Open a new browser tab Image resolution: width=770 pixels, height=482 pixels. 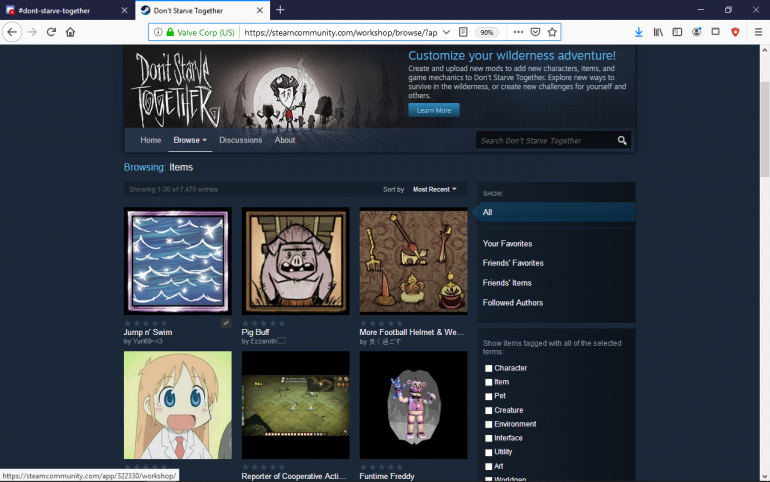280,10
